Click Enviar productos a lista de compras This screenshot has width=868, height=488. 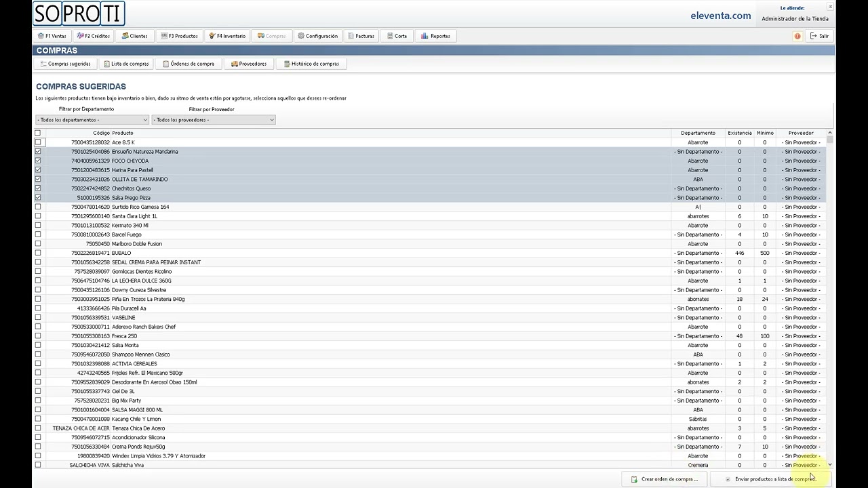[770, 479]
